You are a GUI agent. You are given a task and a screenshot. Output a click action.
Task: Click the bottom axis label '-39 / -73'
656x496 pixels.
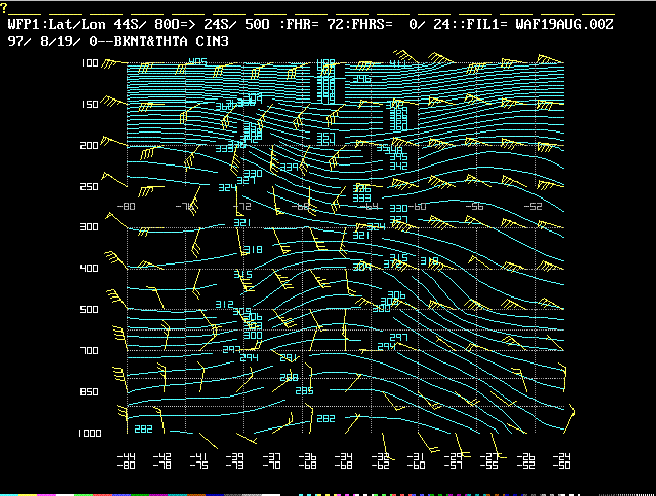tap(235, 461)
